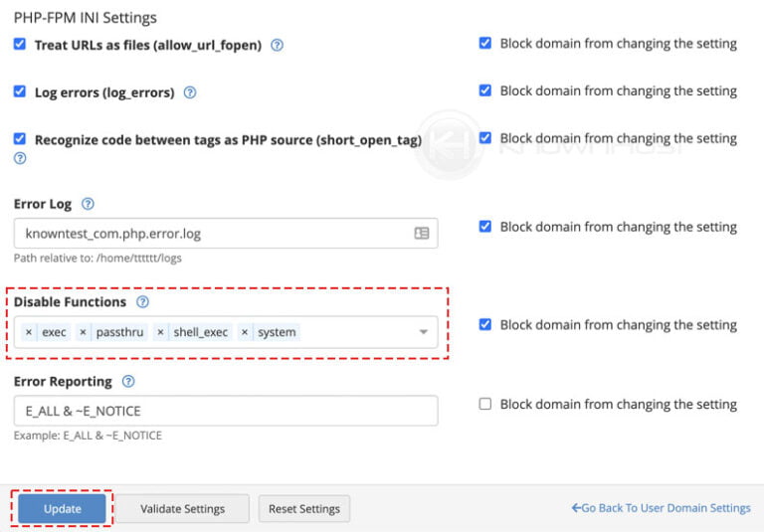Click file browse icon in Error Log field
Viewport: 764px width, 532px height.
[x=422, y=234]
